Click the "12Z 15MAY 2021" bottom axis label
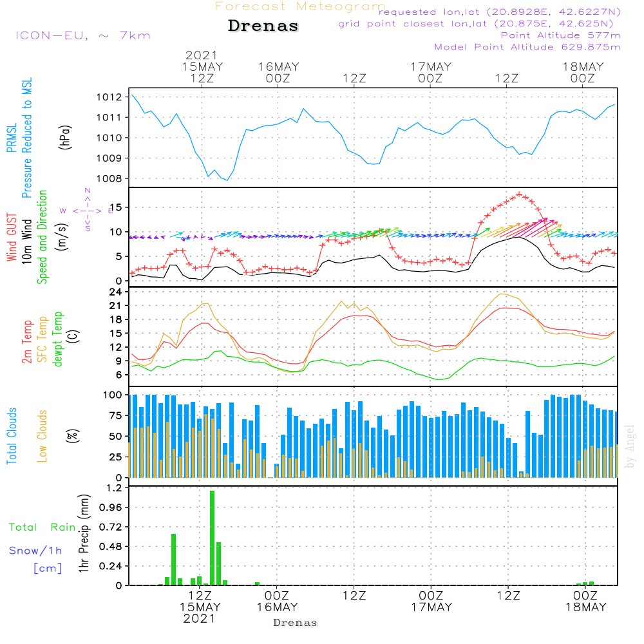 click(x=200, y=607)
